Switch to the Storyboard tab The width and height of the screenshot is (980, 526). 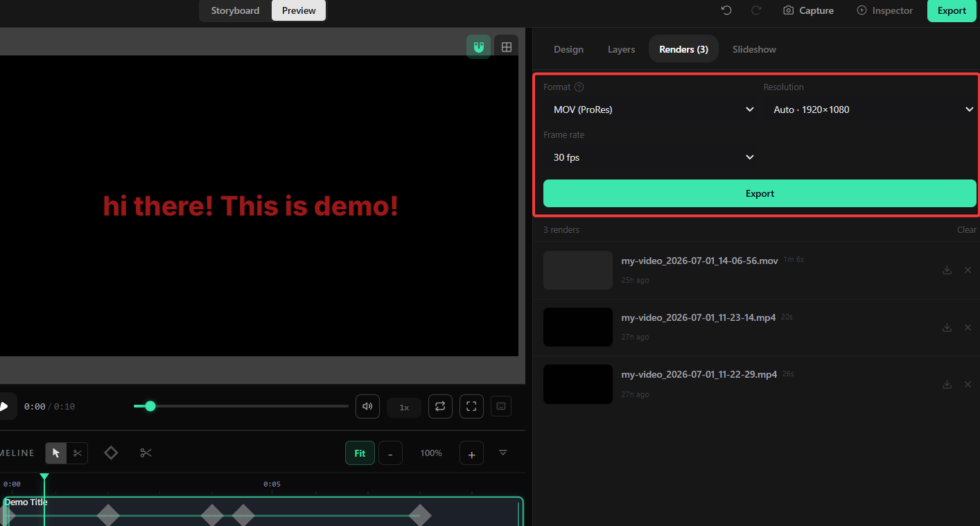click(x=236, y=10)
